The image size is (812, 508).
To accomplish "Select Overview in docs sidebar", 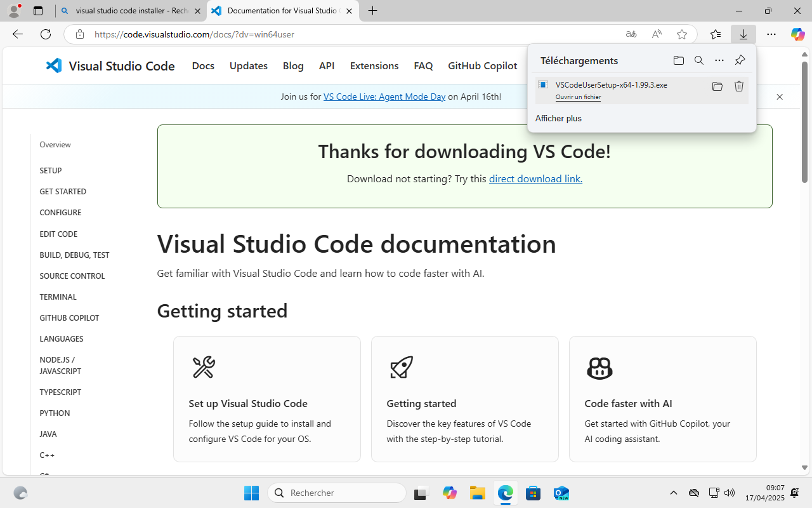I will (55, 145).
